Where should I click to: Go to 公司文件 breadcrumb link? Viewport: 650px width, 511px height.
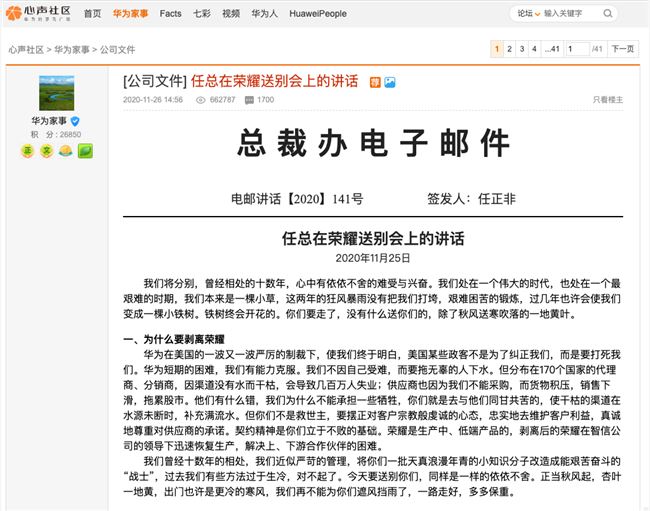tap(117, 50)
